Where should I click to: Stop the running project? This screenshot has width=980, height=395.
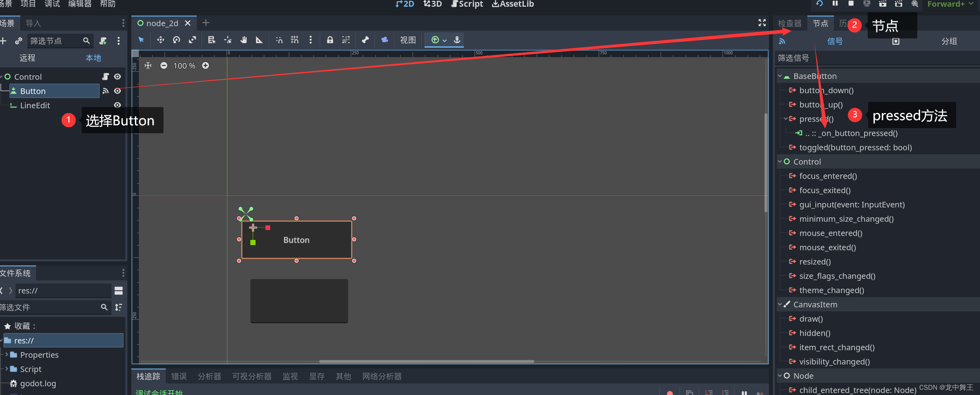point(851,4)
